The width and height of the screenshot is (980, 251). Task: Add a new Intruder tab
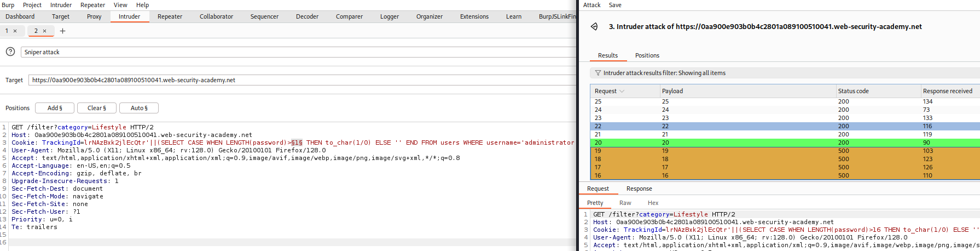point(62,31)
